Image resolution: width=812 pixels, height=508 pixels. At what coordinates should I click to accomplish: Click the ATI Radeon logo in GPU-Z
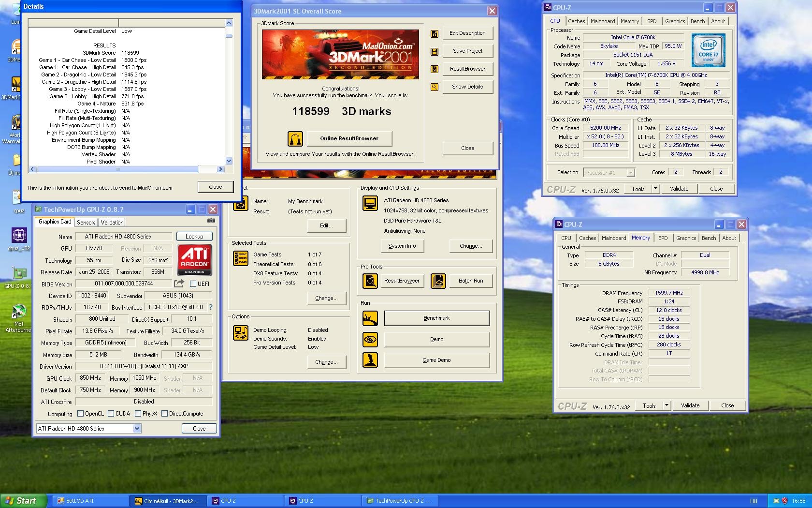tap(194, 260)
